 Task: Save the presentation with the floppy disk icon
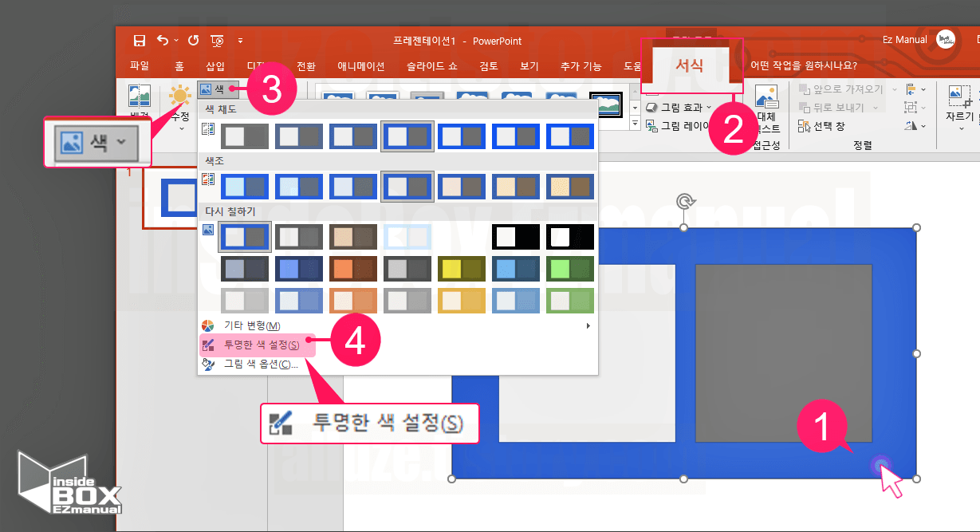pos(140,41)
